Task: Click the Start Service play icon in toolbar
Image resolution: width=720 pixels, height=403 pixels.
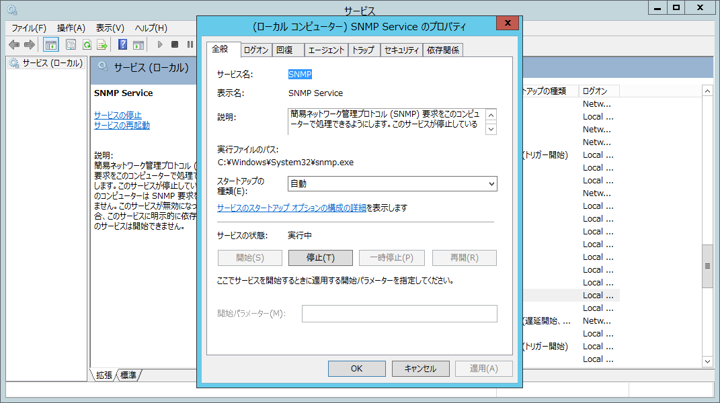Action: (160, 45)
